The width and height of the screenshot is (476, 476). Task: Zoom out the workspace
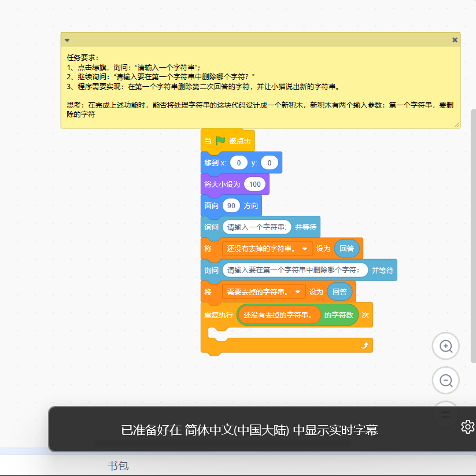pos(445,381)
